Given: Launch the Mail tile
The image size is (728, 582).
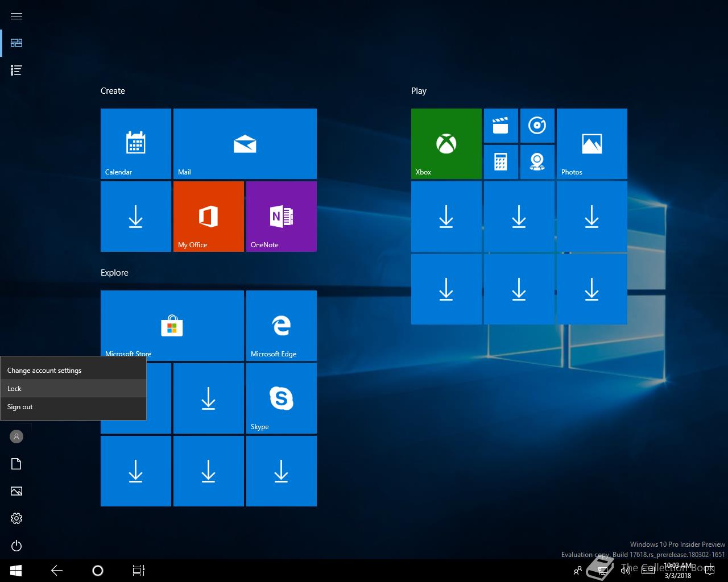Looking at the screenshot, I should (245, 144).
